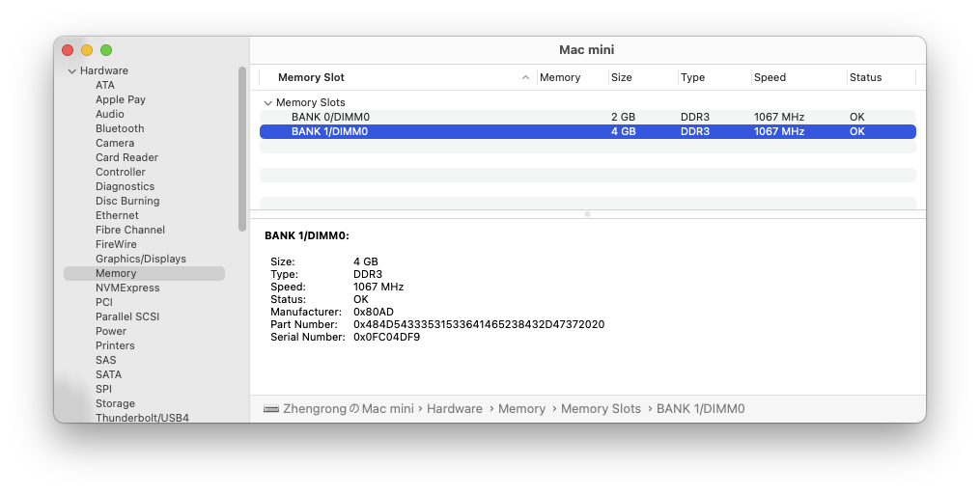This screenshot has width=980, height=494.
Task: Collapse the Memory Slots disclosure triangle
Action: (268, 103)
